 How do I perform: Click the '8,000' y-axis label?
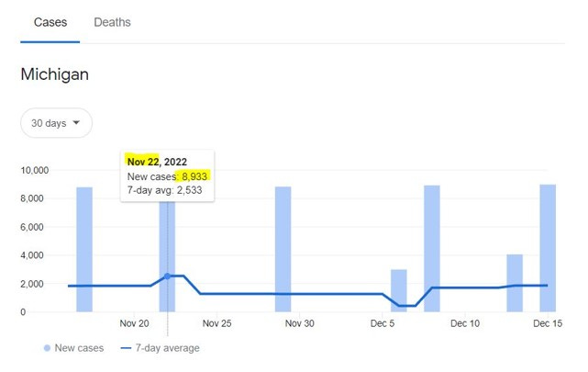coord(32,198)
